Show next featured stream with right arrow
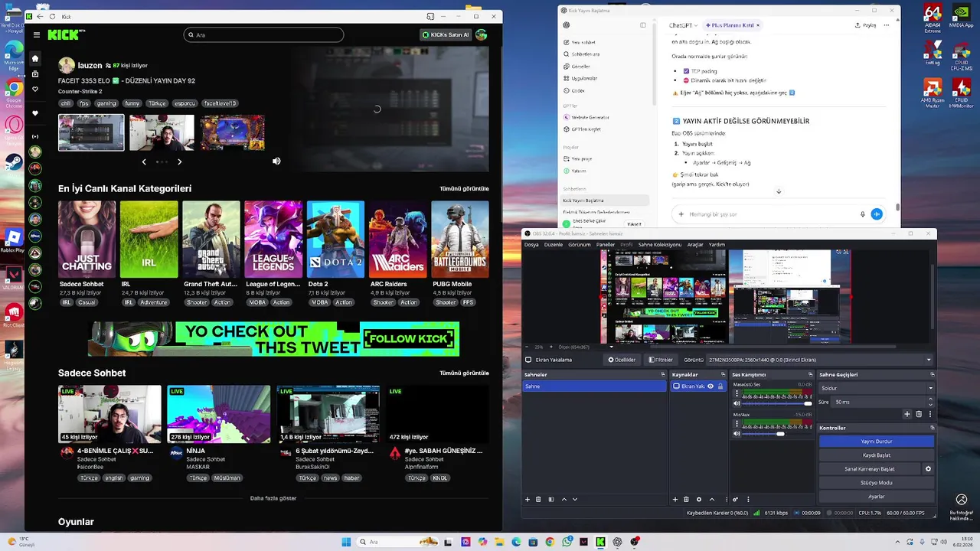The height and width of the screenshot is (551, 980). pos(180,161)
